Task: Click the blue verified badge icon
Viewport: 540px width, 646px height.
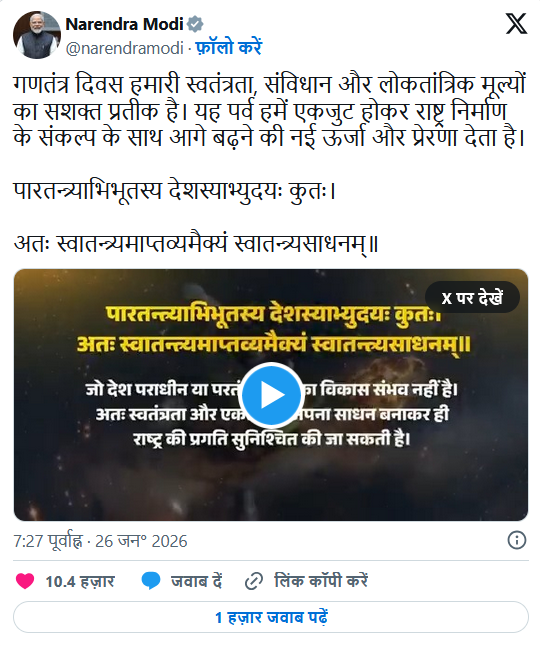Action: click(x=195, y=24)
